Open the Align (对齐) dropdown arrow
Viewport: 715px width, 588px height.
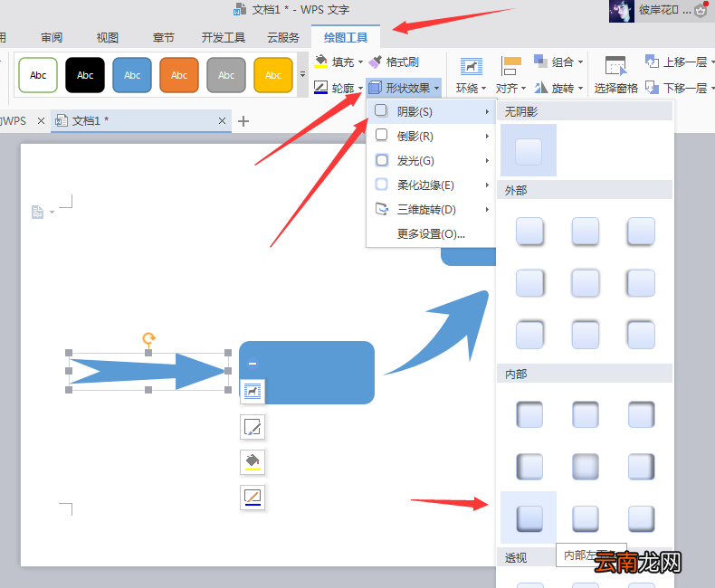point(523,88)
